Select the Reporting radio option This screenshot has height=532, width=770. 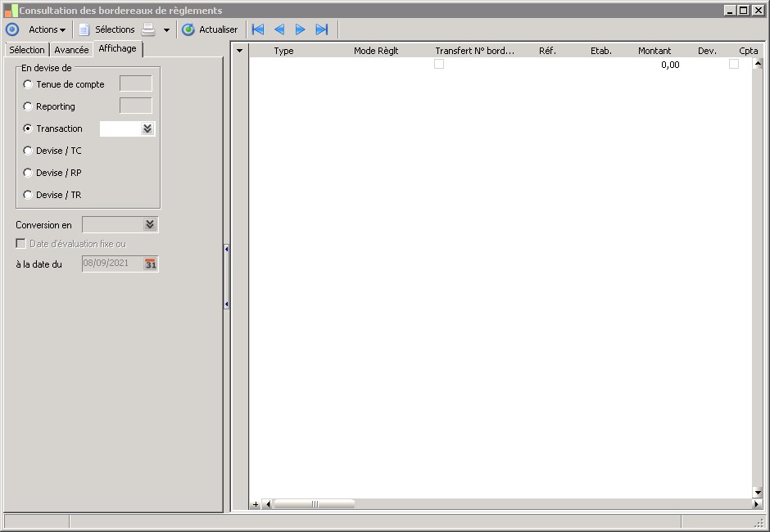[29, 106]
